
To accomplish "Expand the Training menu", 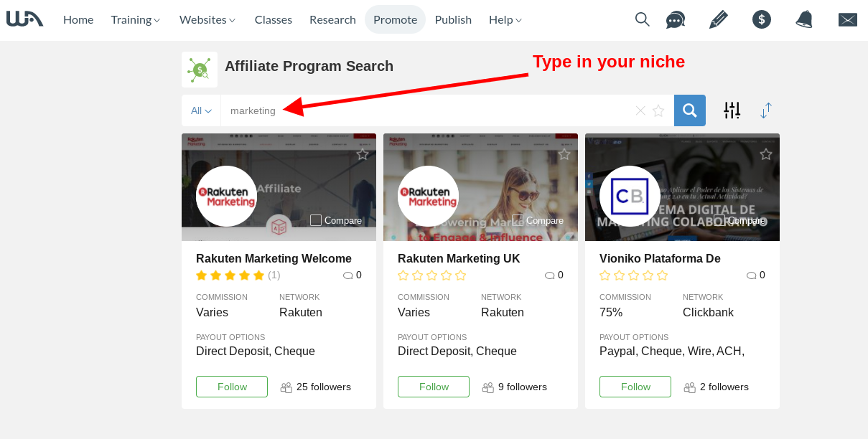I will coord(136,19).
